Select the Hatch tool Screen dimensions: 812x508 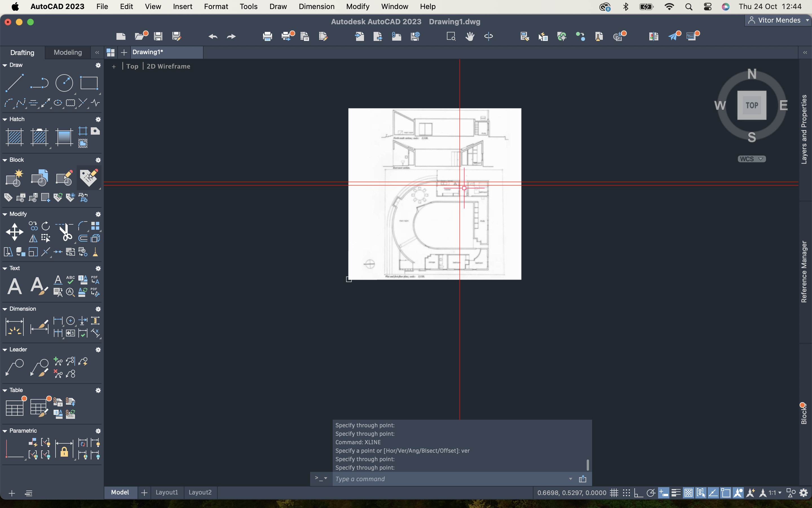click(14, 137)
